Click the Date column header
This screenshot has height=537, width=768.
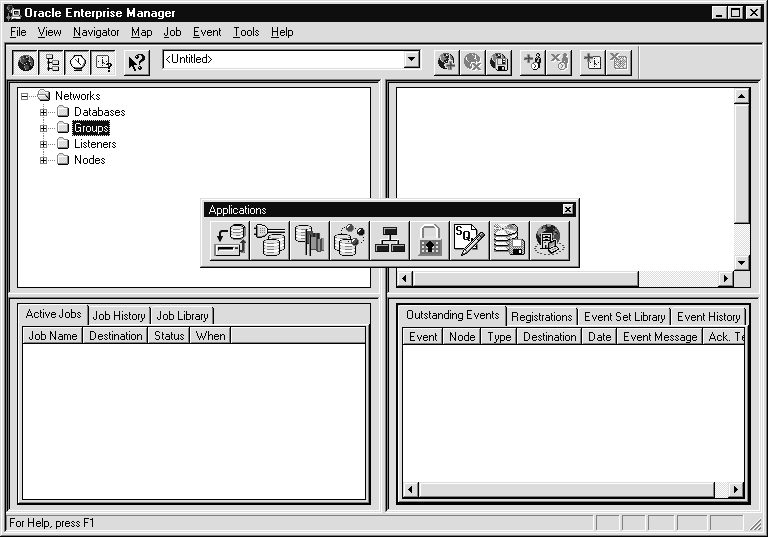tap(600, 337)
